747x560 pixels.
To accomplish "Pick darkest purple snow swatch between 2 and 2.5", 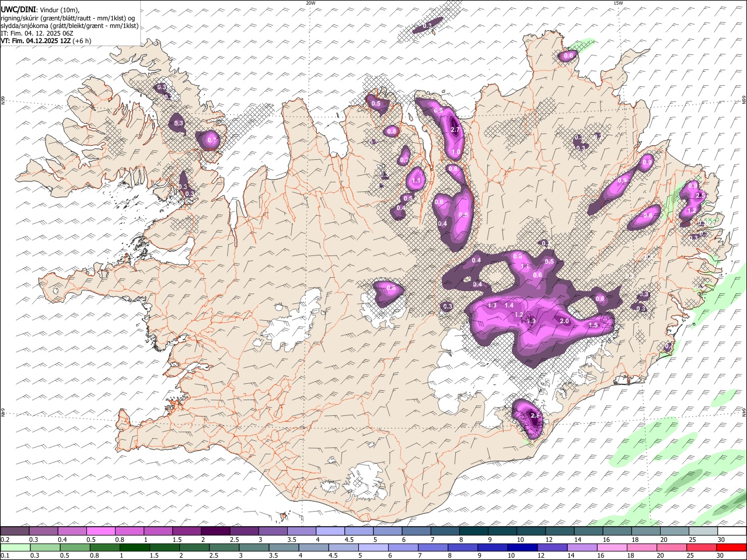I will point(215,531).
